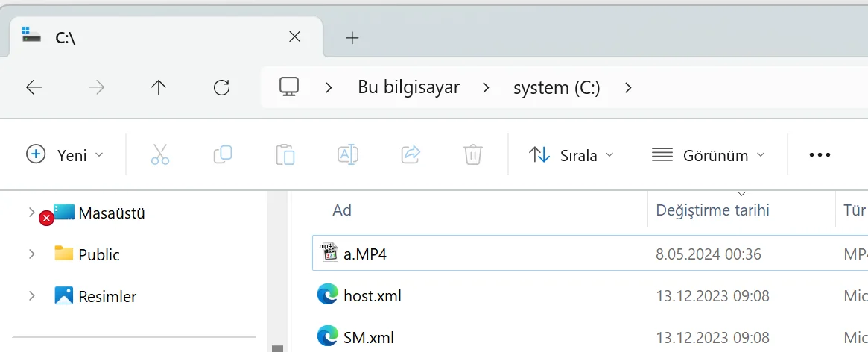Click system (C:) in the address bar
The width and height of the screenshot is (868, 352).
pos(557,87)
